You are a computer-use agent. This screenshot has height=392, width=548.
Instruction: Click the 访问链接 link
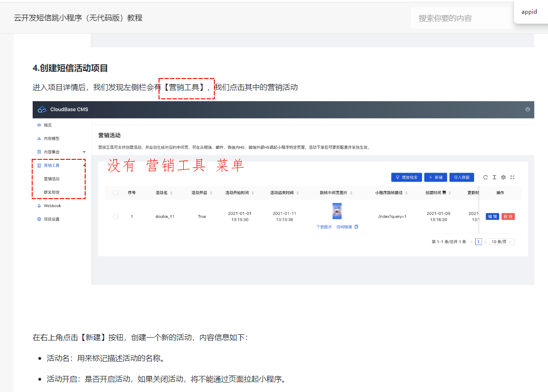pos(344,227)
